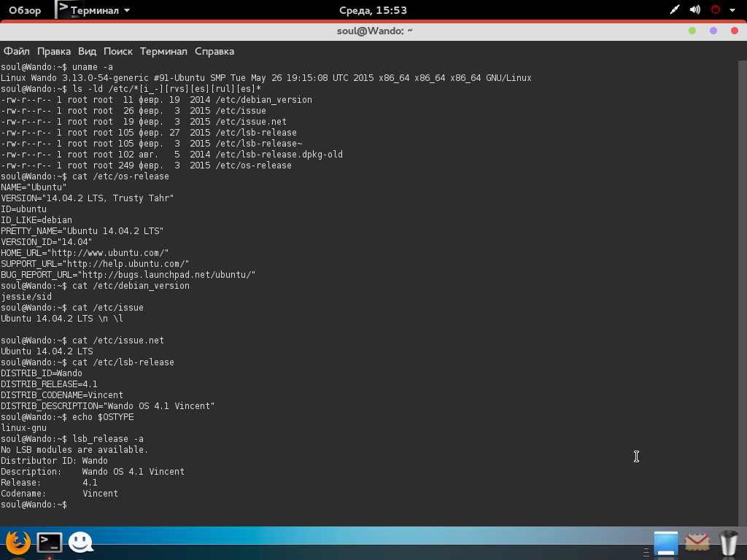This screenshot has width=747, height=560.
Task: Expand the system menu arrow beside power icon
Action: tap(732, 10)
